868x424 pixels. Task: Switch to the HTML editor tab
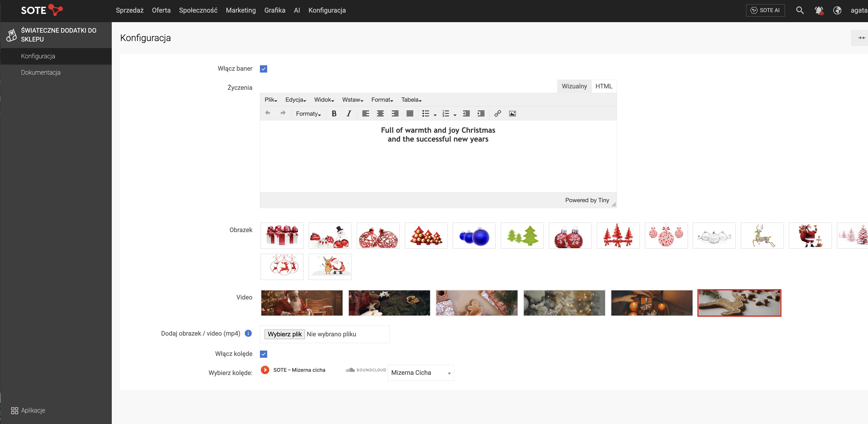coord(603,86)
